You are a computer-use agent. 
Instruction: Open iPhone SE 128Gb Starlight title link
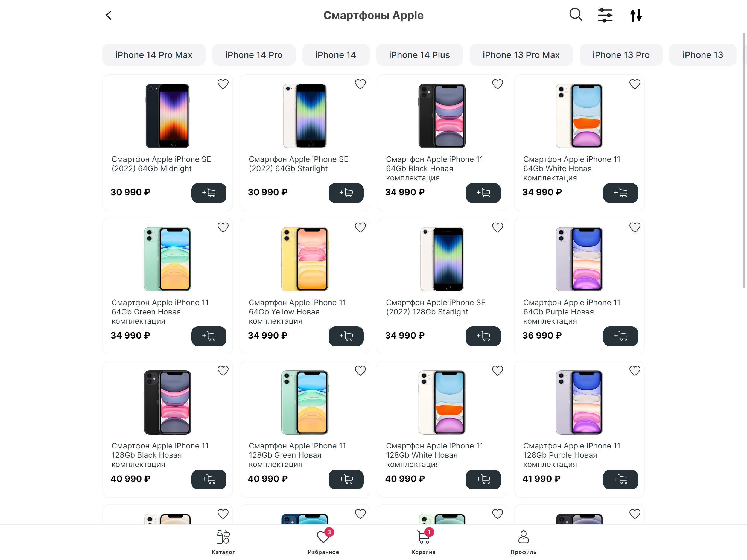click(x=436, y=307)
